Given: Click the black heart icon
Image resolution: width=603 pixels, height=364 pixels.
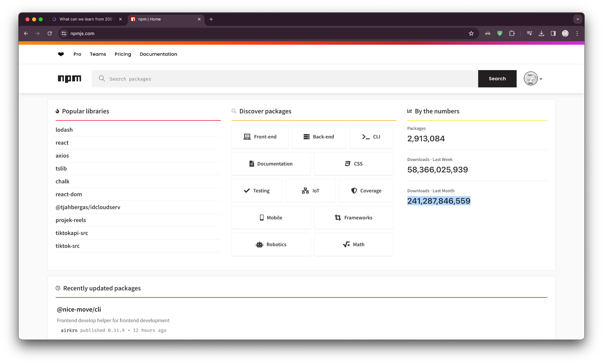Looking at the screenshot, I should [61, 54].
